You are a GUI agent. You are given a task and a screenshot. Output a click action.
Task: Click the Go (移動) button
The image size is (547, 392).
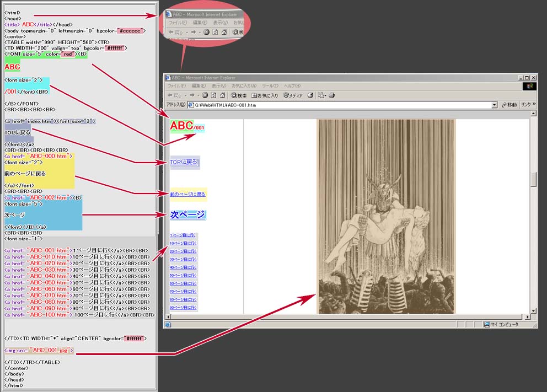click(510, 105)
